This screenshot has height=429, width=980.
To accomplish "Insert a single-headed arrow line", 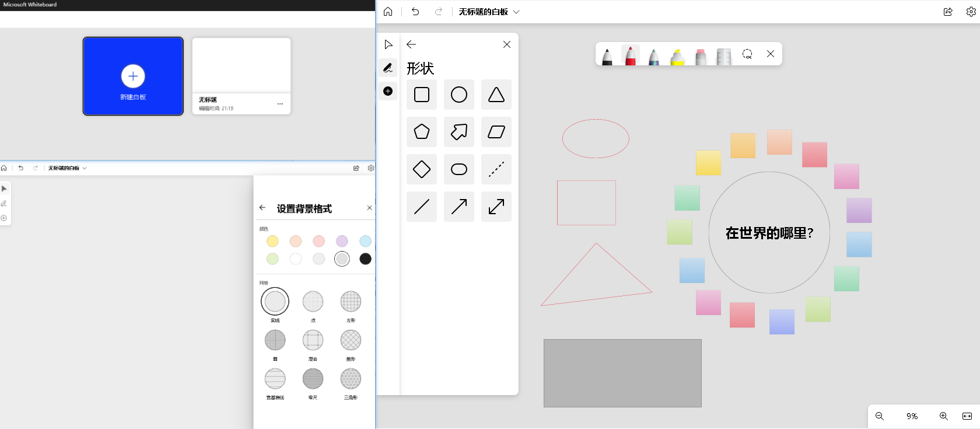I will pos(459,207).
